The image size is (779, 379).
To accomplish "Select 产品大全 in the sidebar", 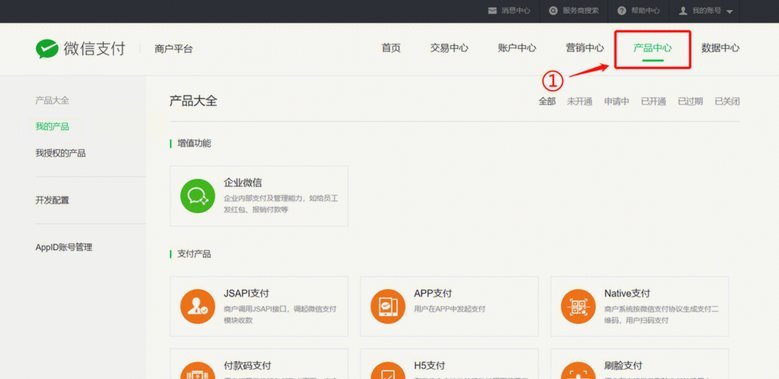I will click(52, 100).
